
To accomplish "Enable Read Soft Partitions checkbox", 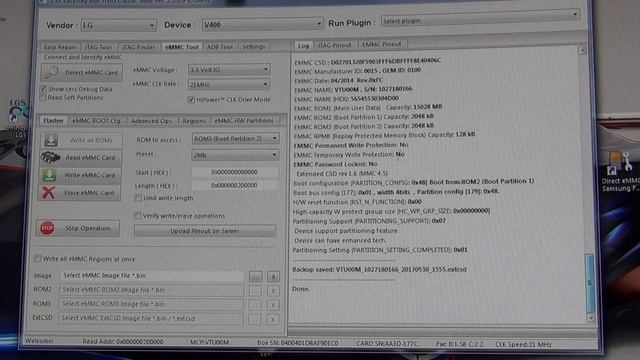I will pyautogui.click(x=42, y=98).
